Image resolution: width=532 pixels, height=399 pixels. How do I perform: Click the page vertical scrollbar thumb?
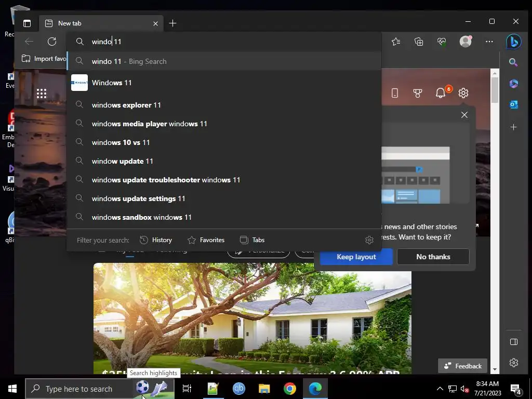point(495,89)
